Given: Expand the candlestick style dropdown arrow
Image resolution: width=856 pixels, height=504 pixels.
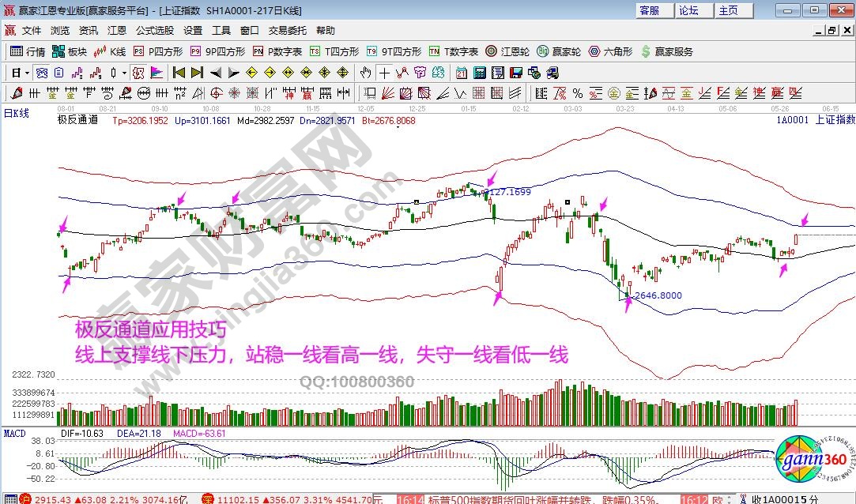Looking at the screenshot, I should pos(125,73).
